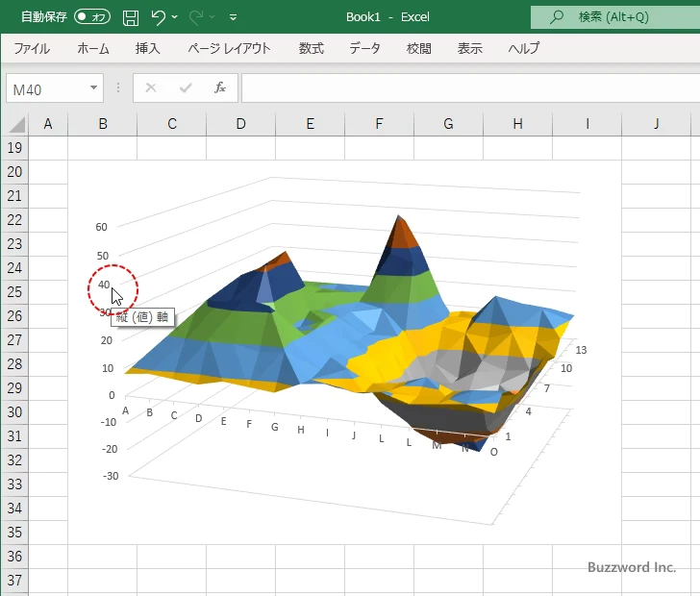This screenshot has height=596, width=700.
Task: Open the 挿入 ribbon tab
Action: point(148,48)
